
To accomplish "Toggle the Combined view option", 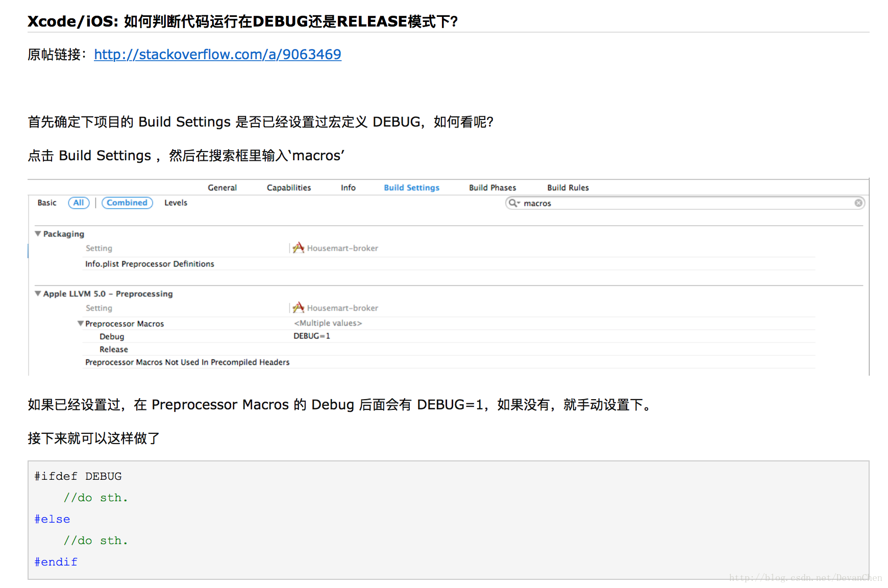I will pos(127,203).
